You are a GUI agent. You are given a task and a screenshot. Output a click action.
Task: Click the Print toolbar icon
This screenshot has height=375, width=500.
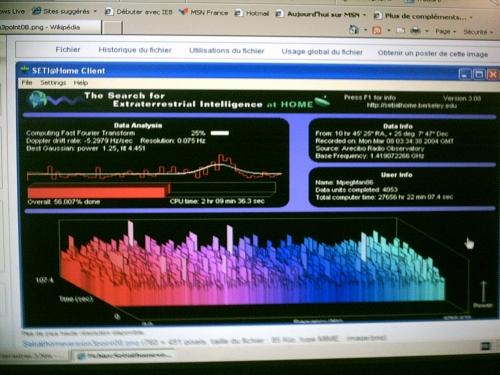point(415,31)
